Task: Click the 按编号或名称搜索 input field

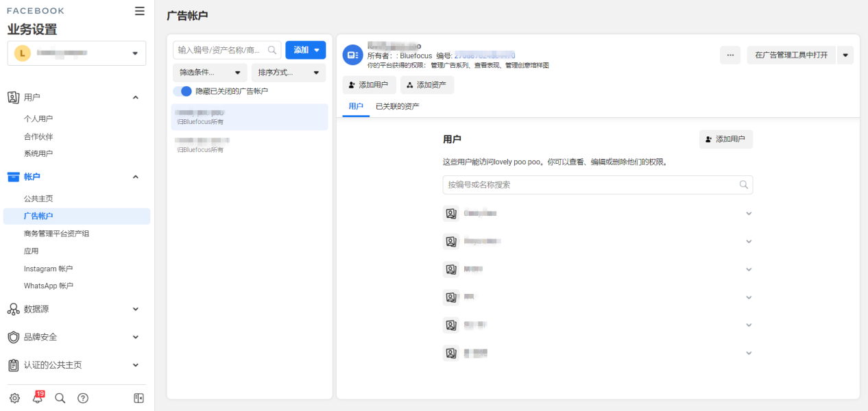Action: [597, 184]
